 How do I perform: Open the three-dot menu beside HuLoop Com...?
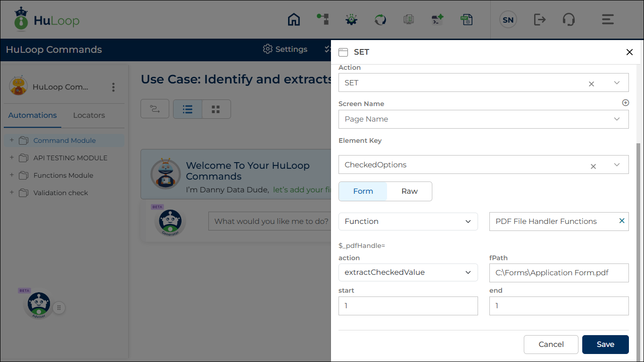tap(113, 87)
